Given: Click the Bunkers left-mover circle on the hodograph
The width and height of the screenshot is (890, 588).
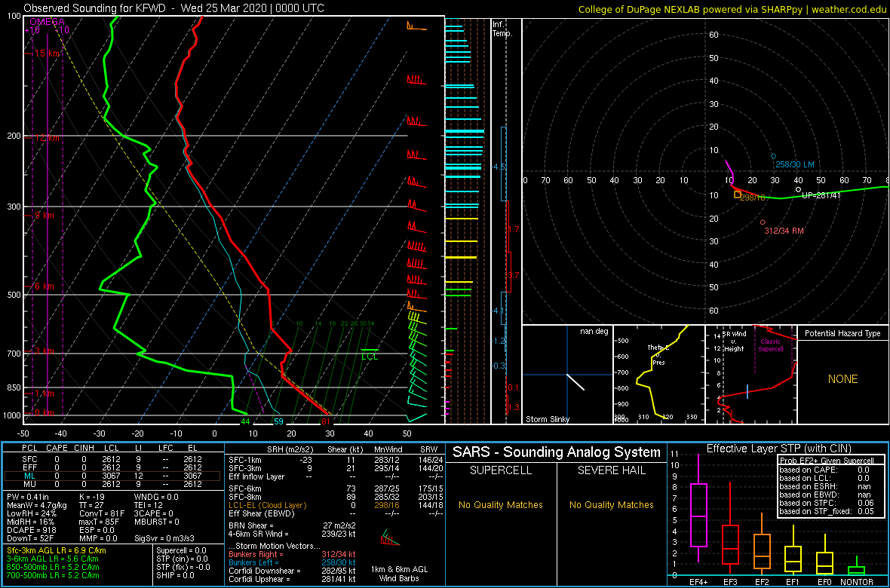Looking at the screenshot, I should 773,156.
